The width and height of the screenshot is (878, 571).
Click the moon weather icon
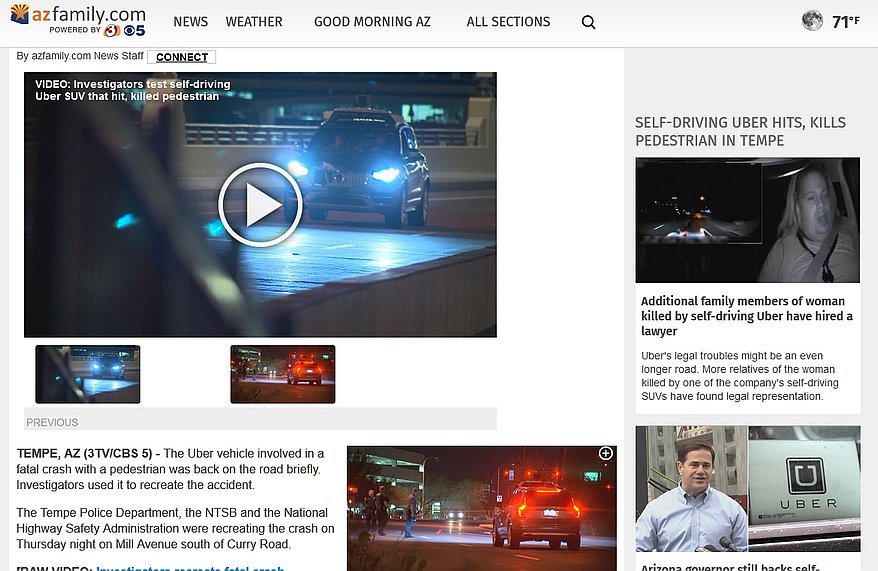point(812,21)
